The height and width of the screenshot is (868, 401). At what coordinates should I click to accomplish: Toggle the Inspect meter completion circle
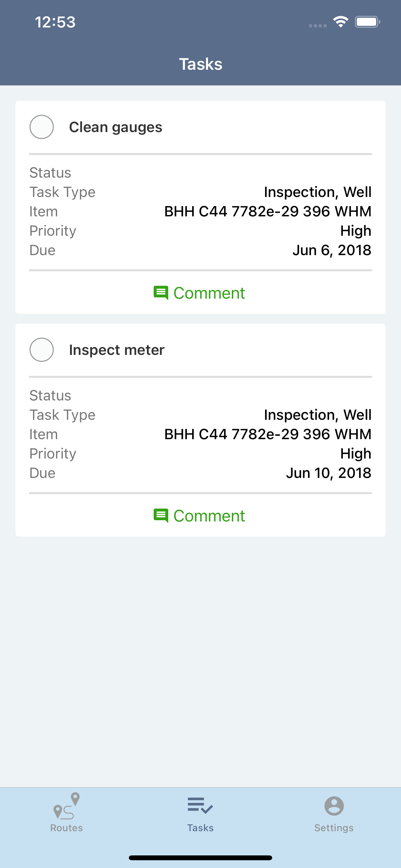(x=41, y=350)
